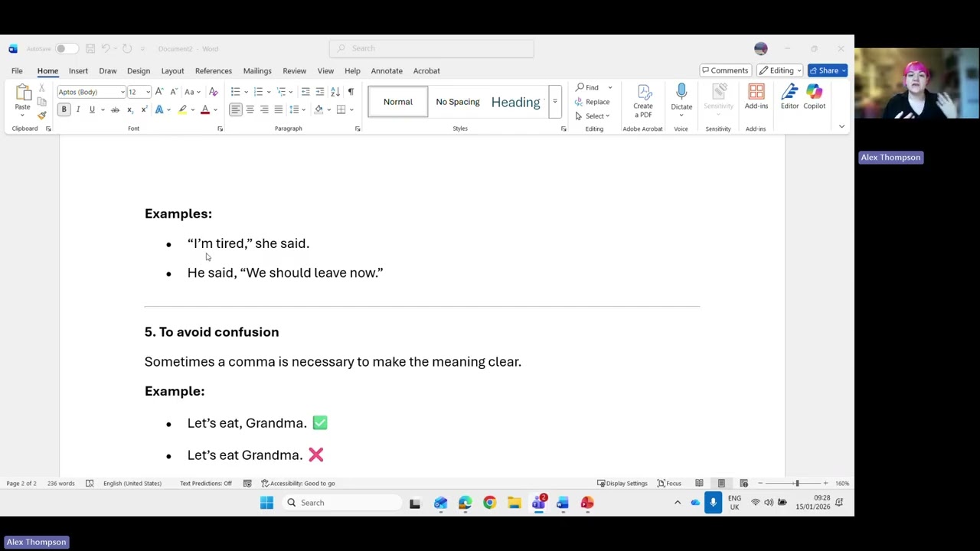The image size is (980, 551).
Task: Open Copilot from the ribbon
Action: (815, 93)
